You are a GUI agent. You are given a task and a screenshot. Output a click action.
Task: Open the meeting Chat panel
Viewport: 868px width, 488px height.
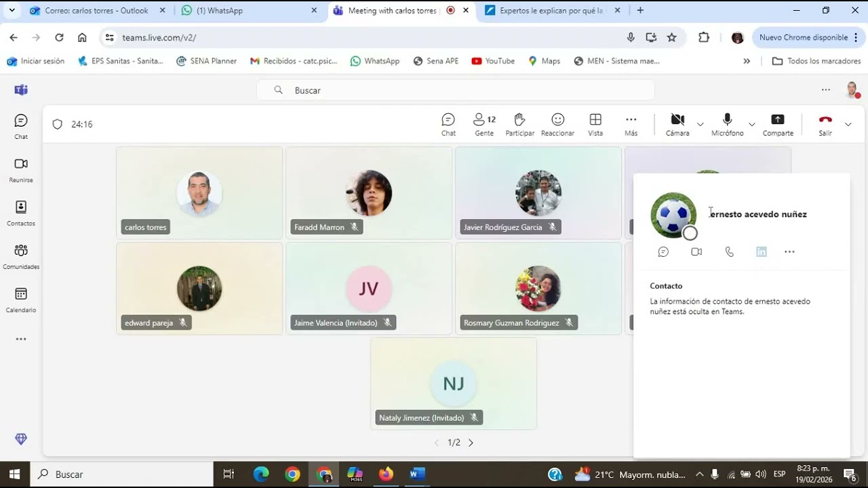[x=448, y=125]
